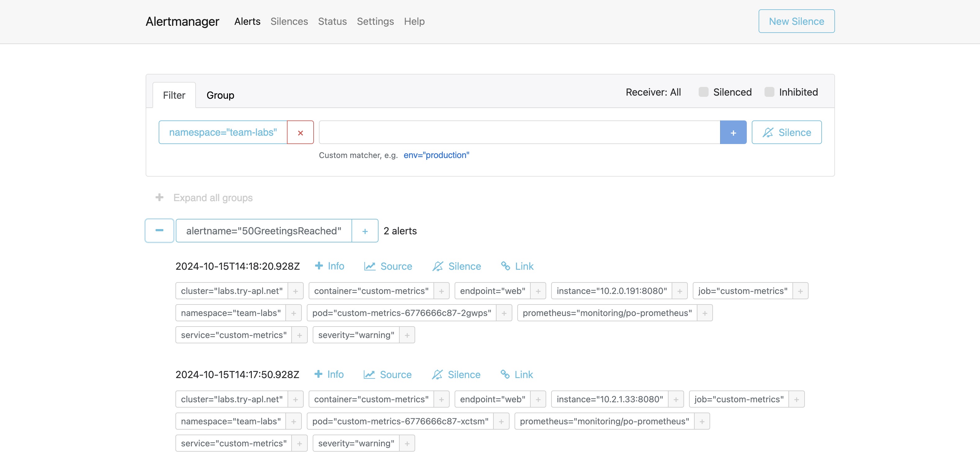
Task: Focus the custom matcher input field
Action: pos(519,133)
